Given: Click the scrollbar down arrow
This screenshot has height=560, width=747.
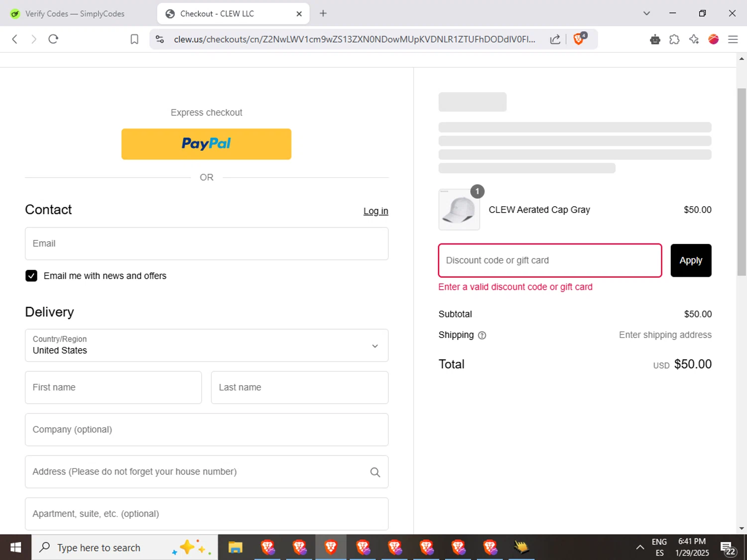Looking at the screenshot, I should coord(742,529).
